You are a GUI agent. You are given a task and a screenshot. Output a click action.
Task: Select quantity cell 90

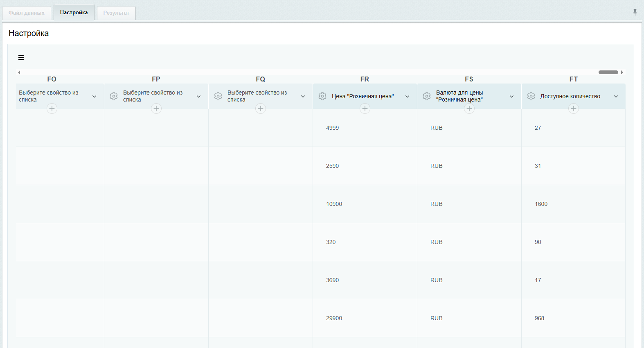pos(574,242)
